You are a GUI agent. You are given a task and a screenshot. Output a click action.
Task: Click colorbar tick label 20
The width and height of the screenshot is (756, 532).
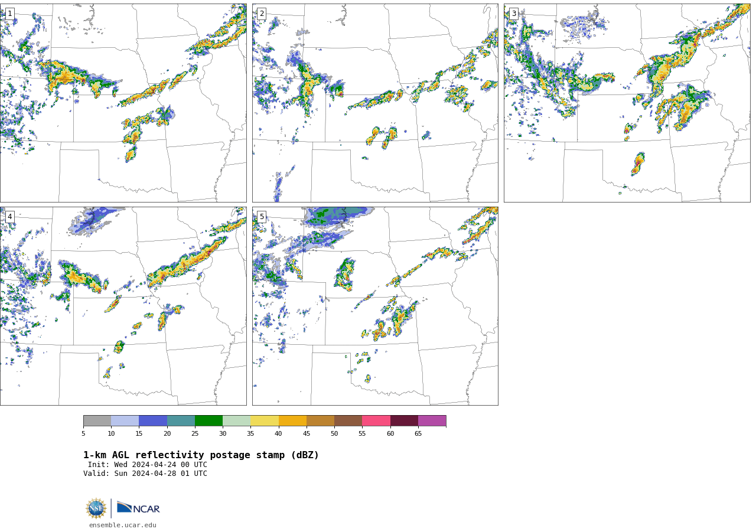[167, 434]
